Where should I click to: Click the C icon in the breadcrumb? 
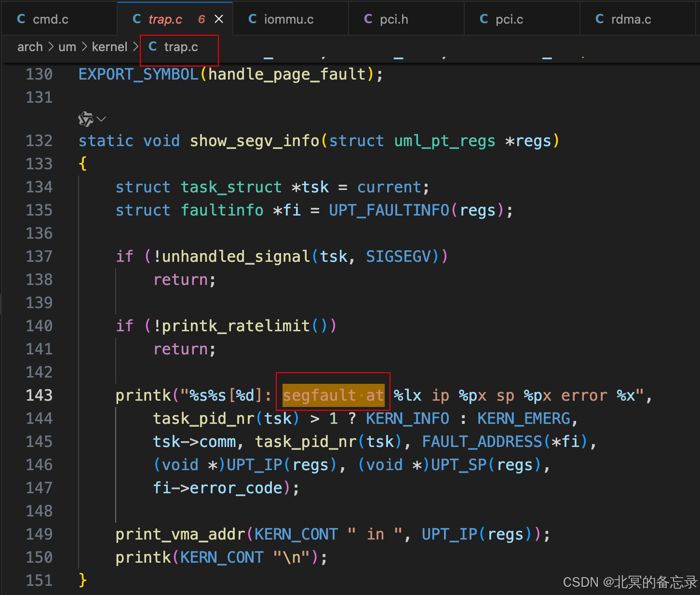(153, 46)
